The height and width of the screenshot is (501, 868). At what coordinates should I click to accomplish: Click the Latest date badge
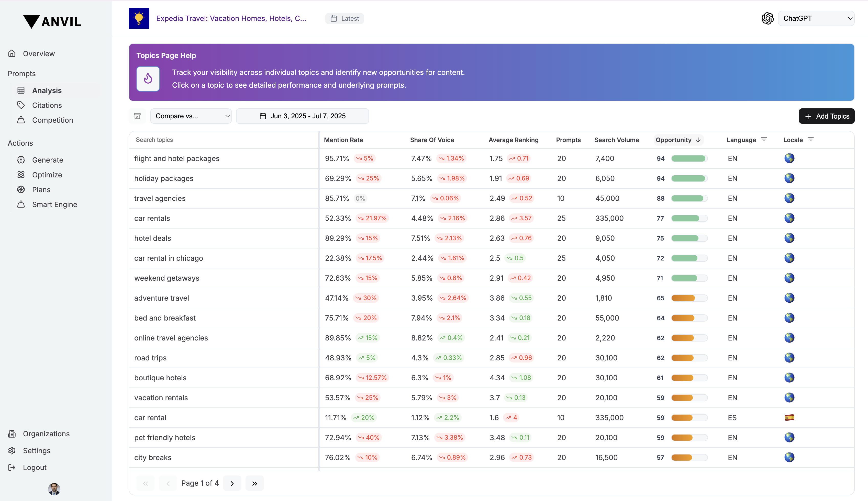tap(344, 19)
